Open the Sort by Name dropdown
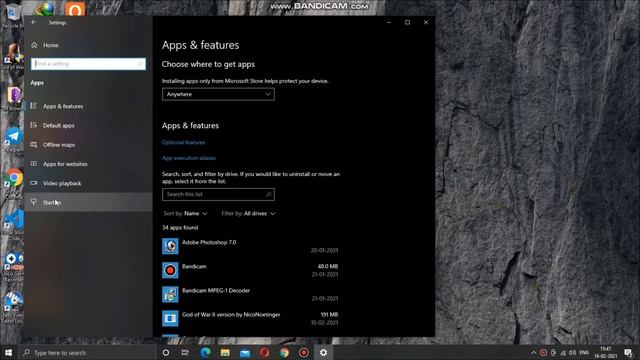The image size is (640, 360). (x=185, y=213)
